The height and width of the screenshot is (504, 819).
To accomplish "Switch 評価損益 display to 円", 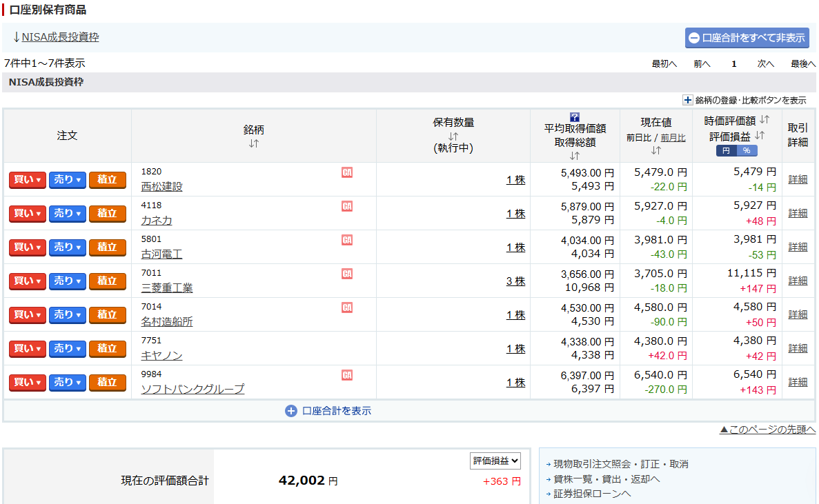I will click(726, 151).
